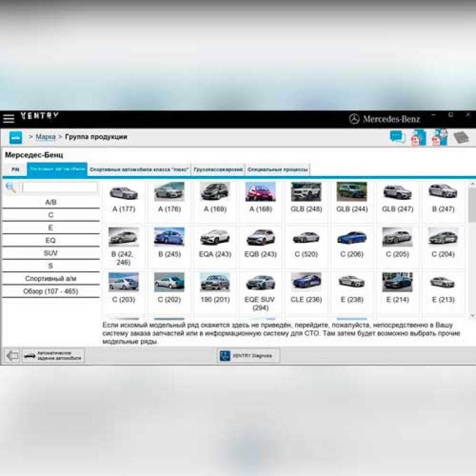476x476 pixels.
Task: Open the Специальные процессы tab
Action: [277, 170]
